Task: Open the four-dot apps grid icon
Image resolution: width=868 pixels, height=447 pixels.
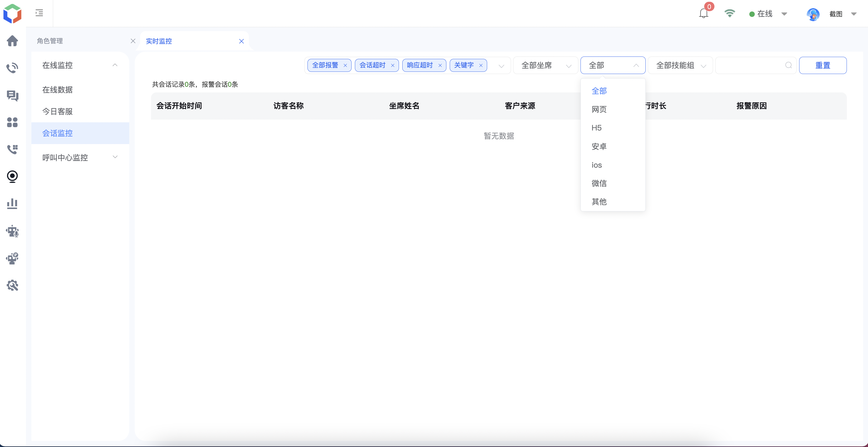Action: (x=12, y=122)
